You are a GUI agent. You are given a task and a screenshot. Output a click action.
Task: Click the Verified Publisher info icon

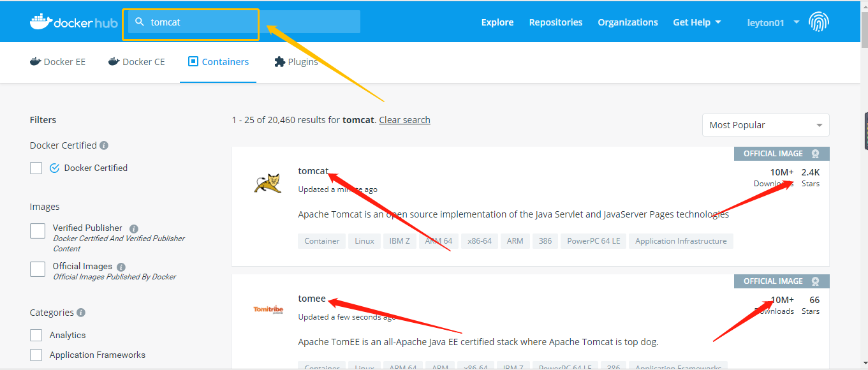(134, 228)
